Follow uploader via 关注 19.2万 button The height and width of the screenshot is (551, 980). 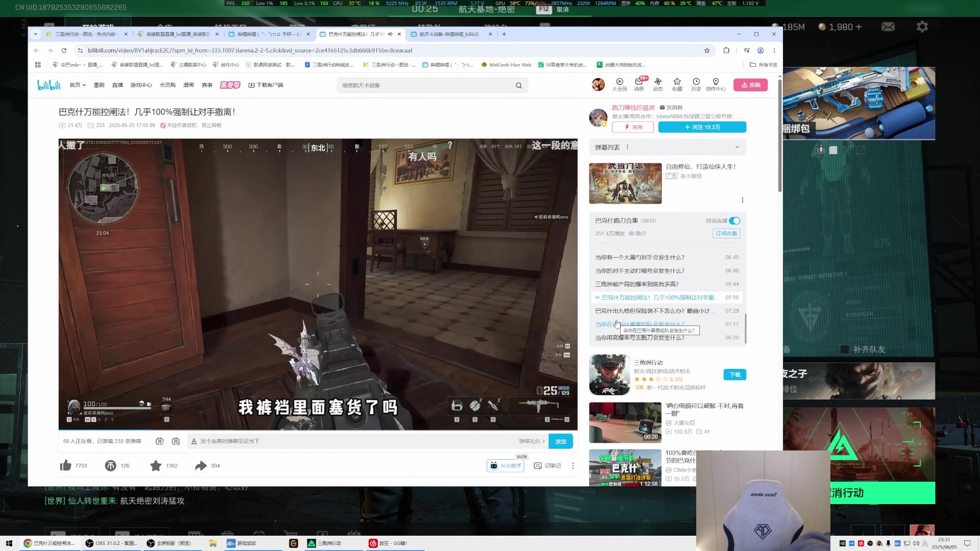pos(702,127)
